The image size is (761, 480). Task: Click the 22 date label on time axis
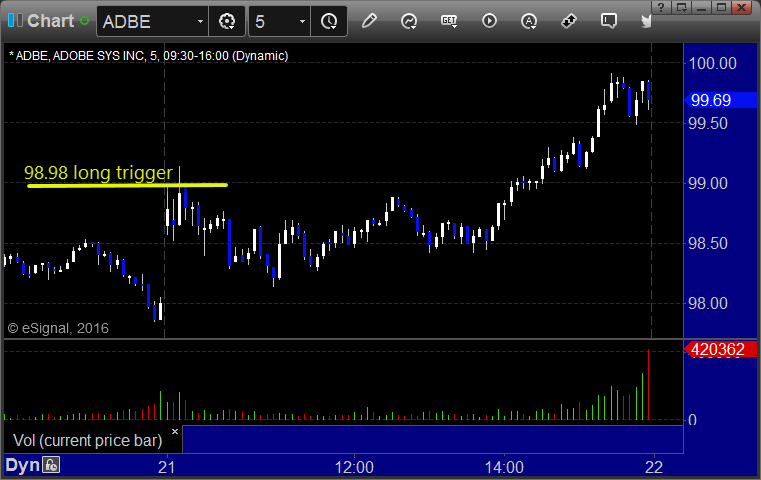(654, 467)
